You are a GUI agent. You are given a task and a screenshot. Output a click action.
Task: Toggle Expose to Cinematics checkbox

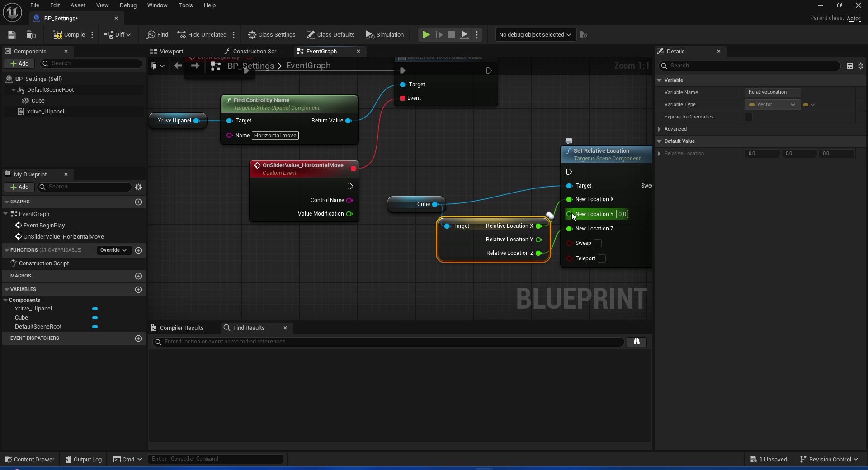point(749,117)
